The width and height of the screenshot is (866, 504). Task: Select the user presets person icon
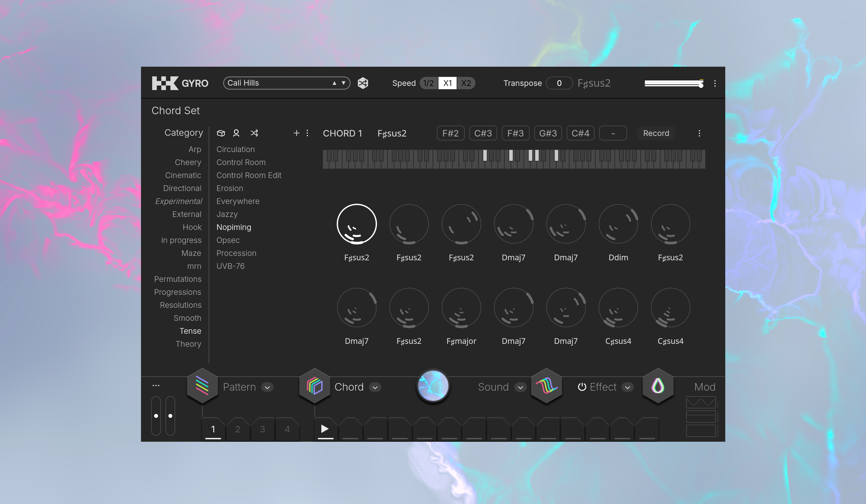click(236, 133)
